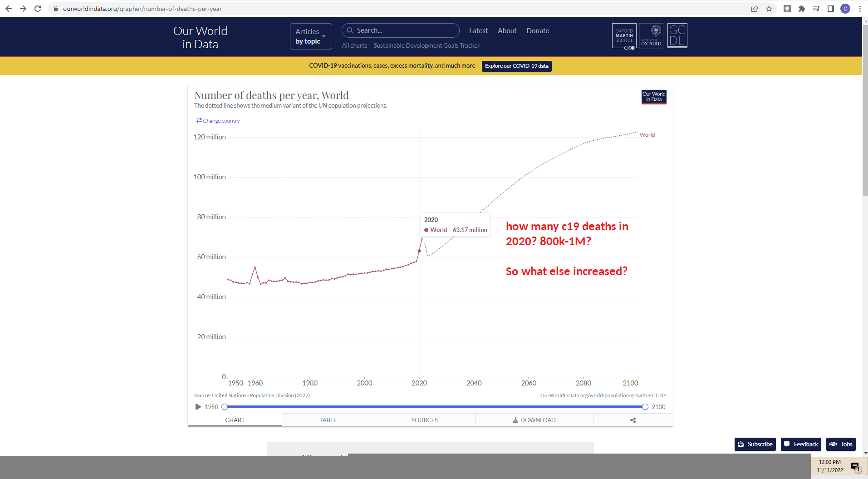This screenshot has height=479, width=868.
Task: Open Windows notification center icon
Action: (x=855, y=466)
